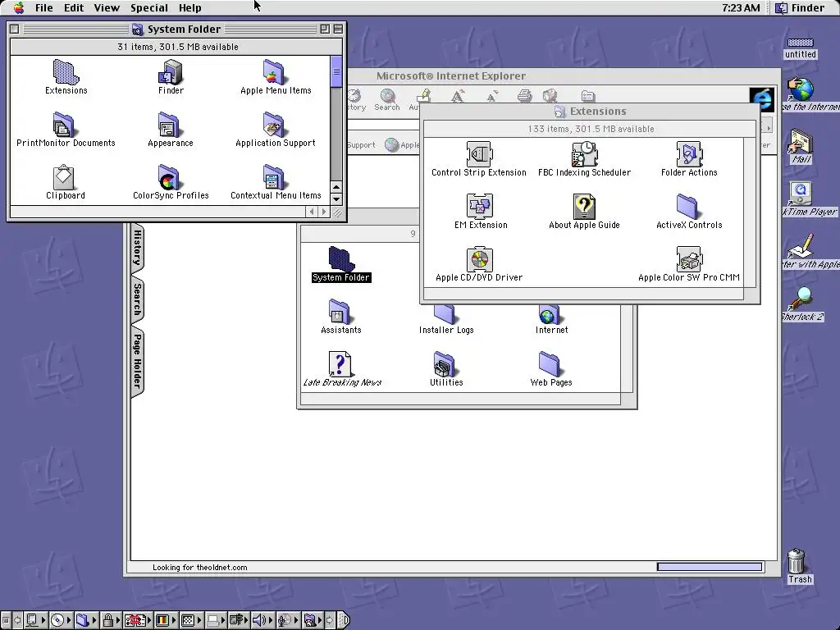Select PrintMonitor Documents folder icon
840x630 pixels.
[x=63, y=125]
